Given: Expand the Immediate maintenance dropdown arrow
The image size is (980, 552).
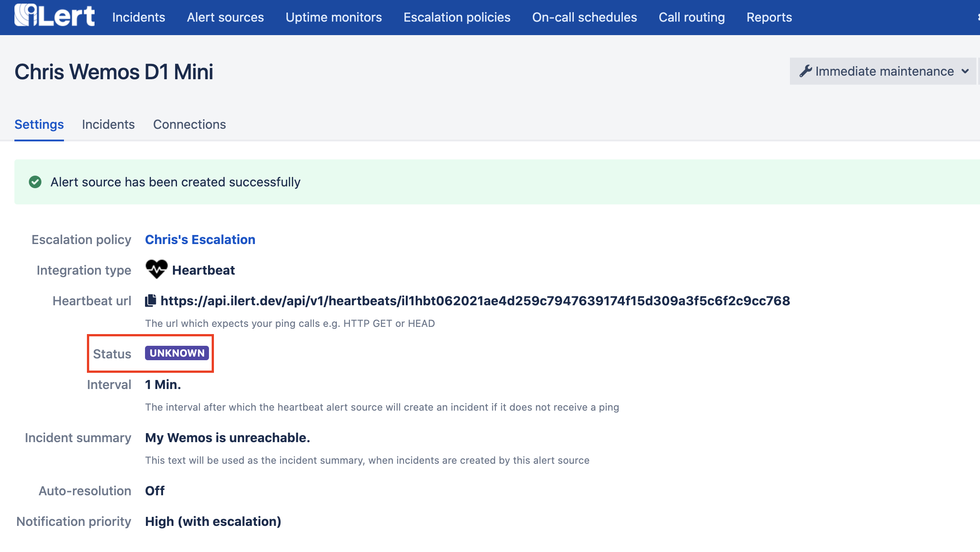Looking at the screenshot, I should (965, 71).
